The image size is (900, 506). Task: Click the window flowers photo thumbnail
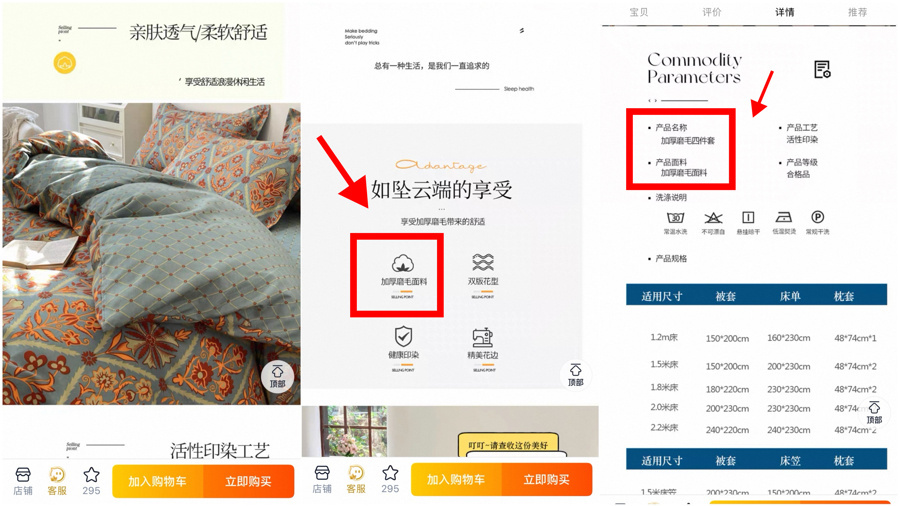(344, 431)
